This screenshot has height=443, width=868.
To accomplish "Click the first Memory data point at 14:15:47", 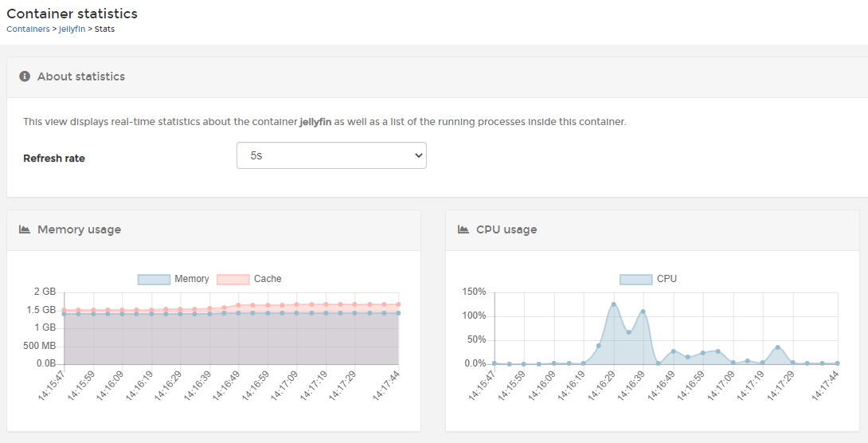I will [x=64, y=314].
